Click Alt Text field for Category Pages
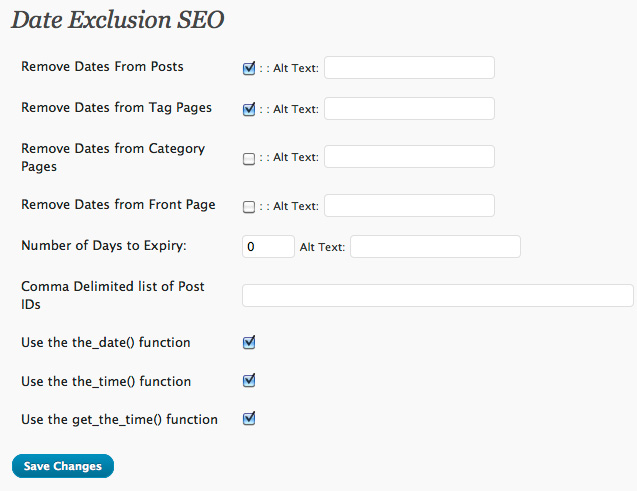The height and width of the screenshot is (491, 637). (409, 156)
